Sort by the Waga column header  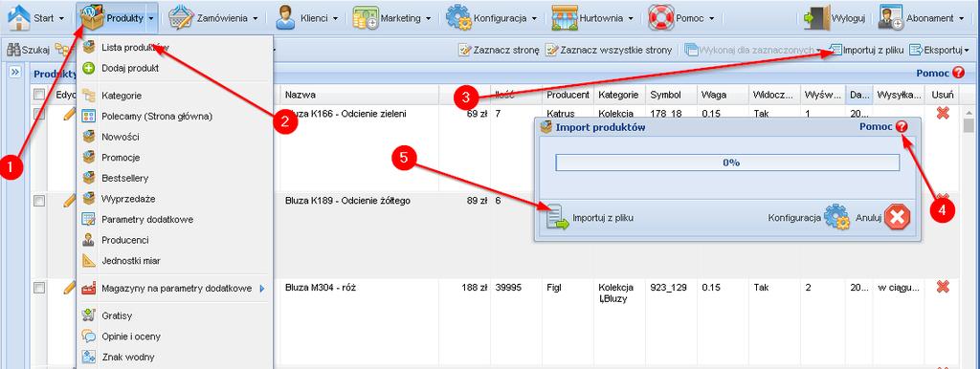click(x=722, y=95)
